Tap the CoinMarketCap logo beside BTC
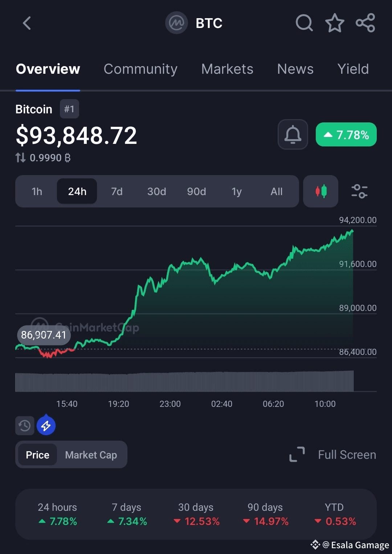 point(176,23)
